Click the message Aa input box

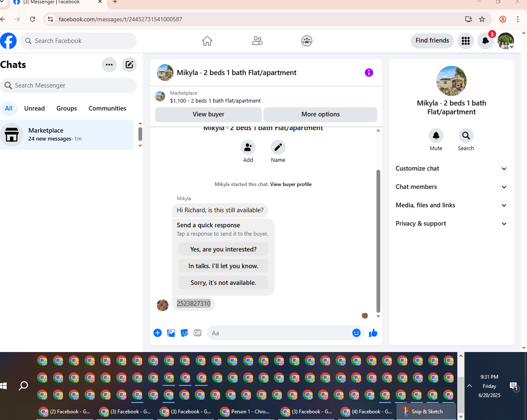pos(286,333)
